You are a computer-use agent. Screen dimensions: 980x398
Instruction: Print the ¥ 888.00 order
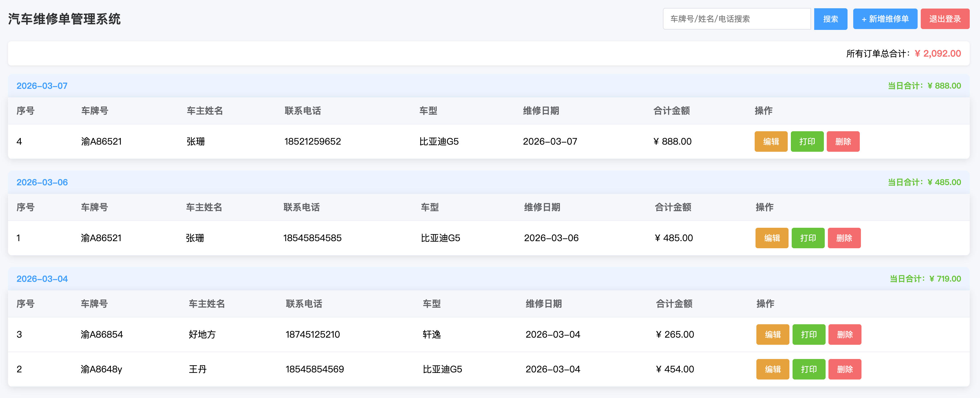point(807,141)
